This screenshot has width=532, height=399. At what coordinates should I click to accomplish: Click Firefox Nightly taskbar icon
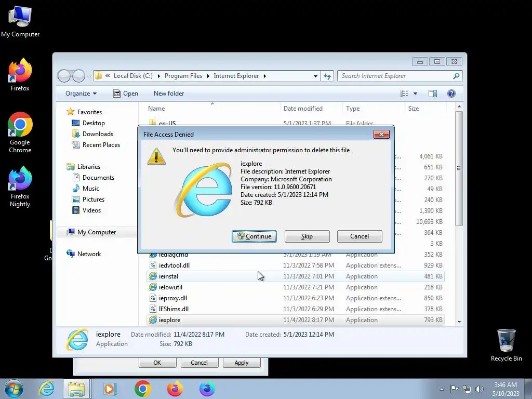tap(207, 389)
